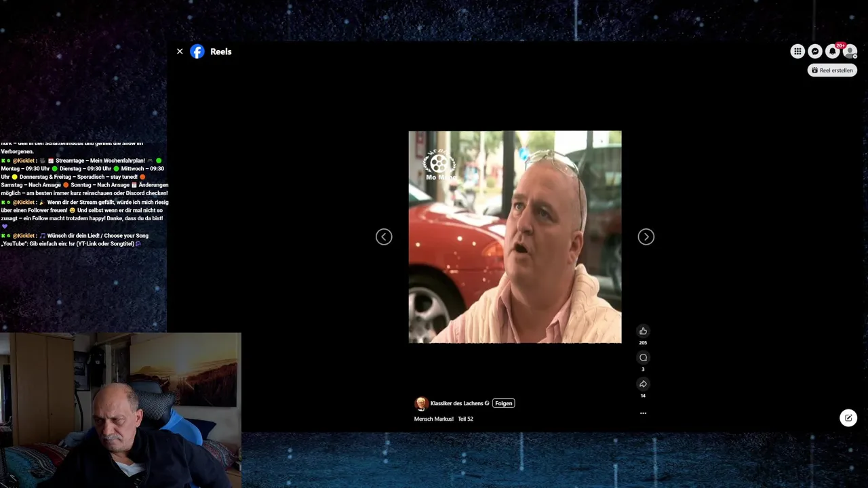
Task: Go to the next reel arrow
Action: point(646,237)
